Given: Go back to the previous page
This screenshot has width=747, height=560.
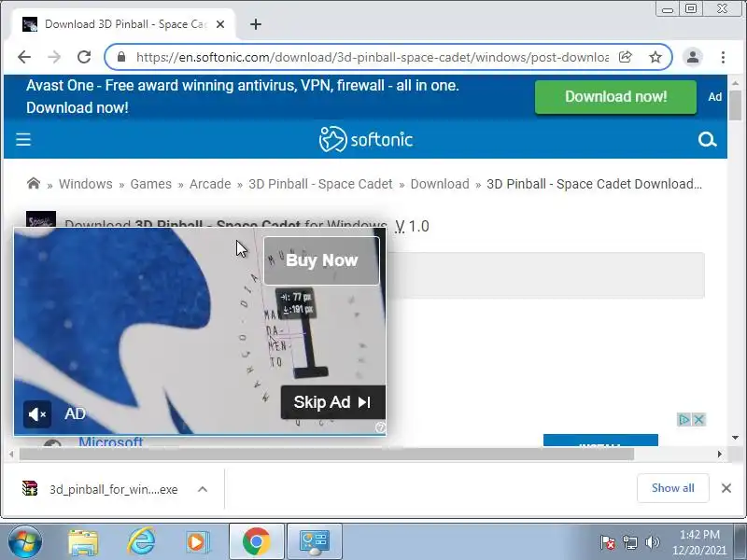Looking at the screenshot, I should (x=24, y=57).
